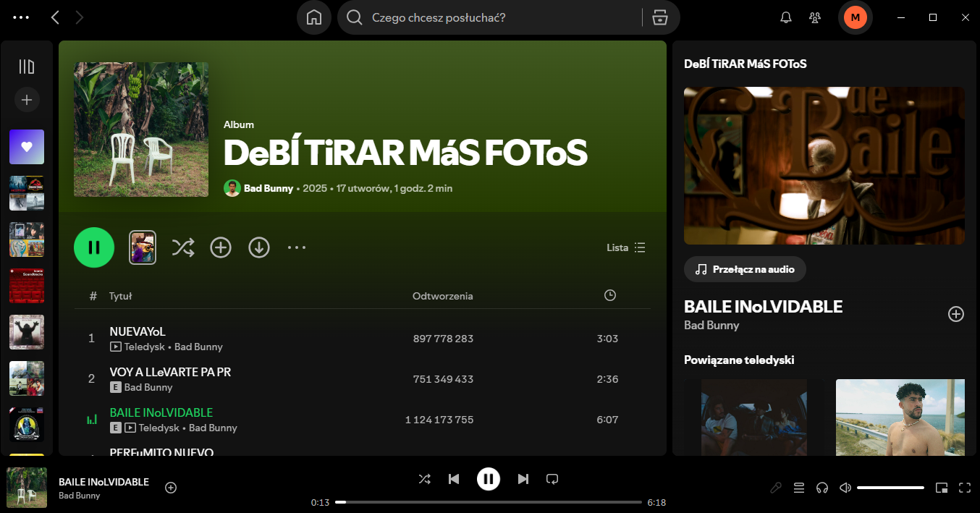The image size is (980, 513).
Task: Open the notifications bell
Action: (x=785, y=17)
